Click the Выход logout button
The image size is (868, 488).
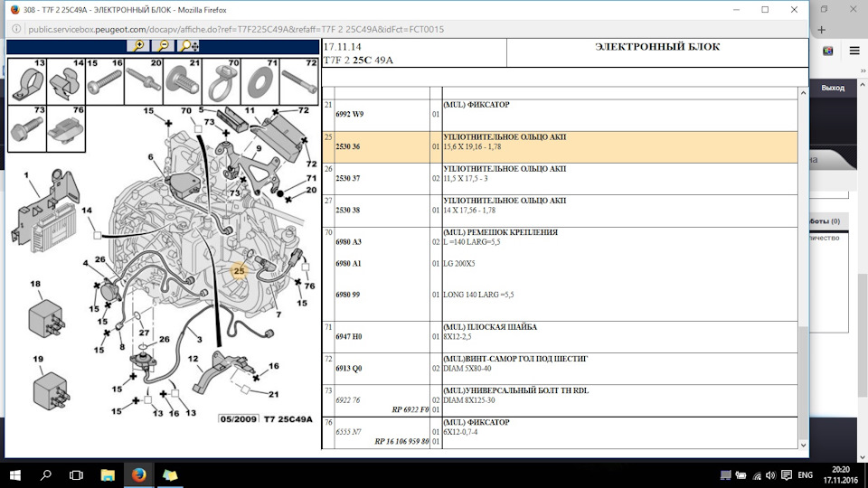click(833, 88)
